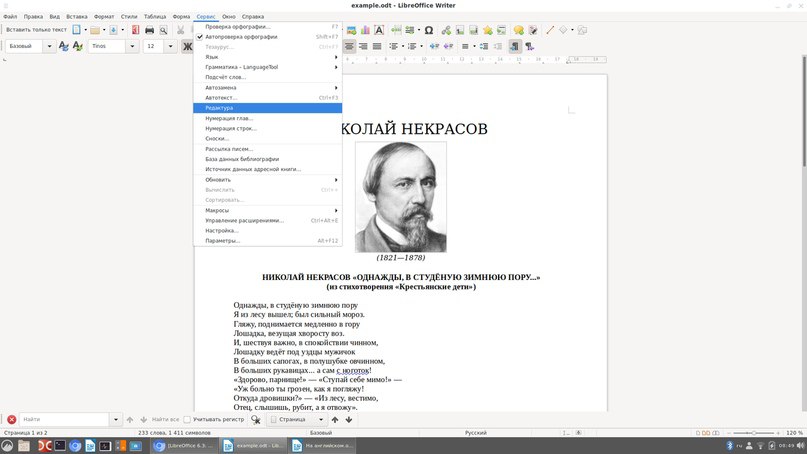Insert hyperlink icon

pyautogui.click(x=446, y=30)
